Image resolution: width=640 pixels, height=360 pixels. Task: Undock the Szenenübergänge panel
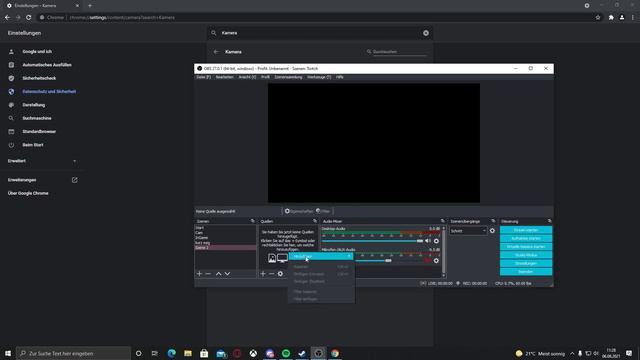coord(493,221)
